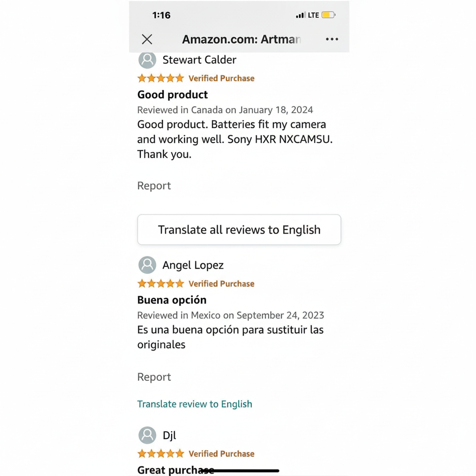This screenshot has width=476, height=476.
Task: Tap the Good product review title
Action: pyautogui.click(x=173, y=95)
